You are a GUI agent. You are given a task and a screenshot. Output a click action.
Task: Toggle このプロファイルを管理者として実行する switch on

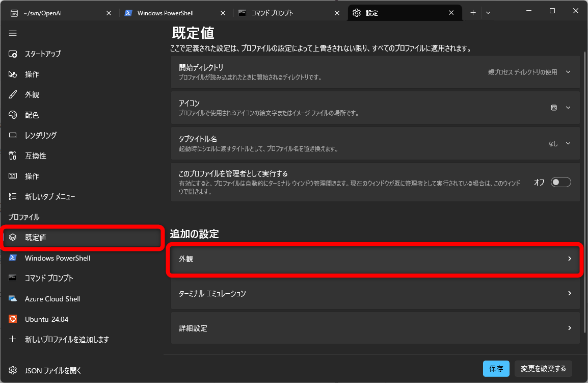pos(560,182)
